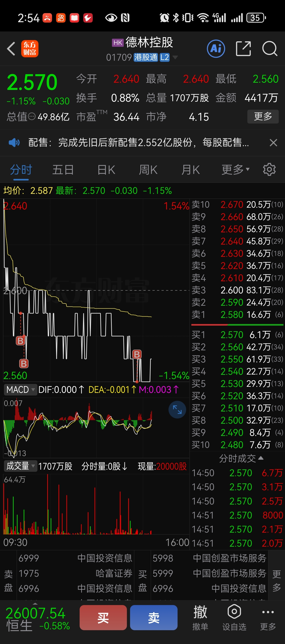Select 卖6 row at 2.630
Viewport: 285px width, 644px height.
click(237, 253)
